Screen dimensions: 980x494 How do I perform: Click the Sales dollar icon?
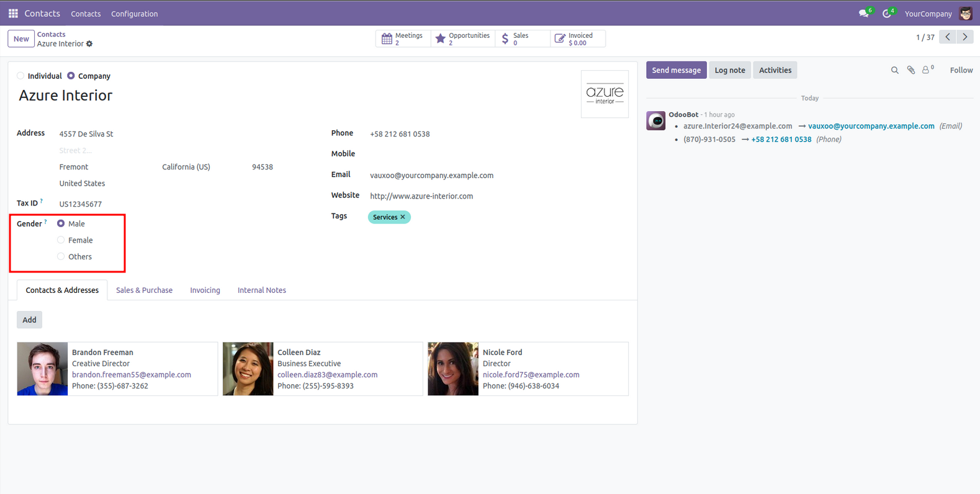point(505,39)
